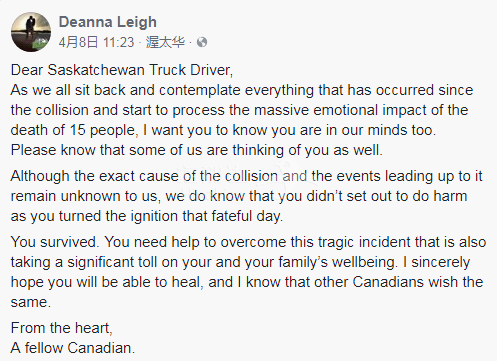Image resolution: width=498 pixels, height=362 pixels.
Task: Open the 4月8日 11:23 timestamp link
Action: coord(96,42)
